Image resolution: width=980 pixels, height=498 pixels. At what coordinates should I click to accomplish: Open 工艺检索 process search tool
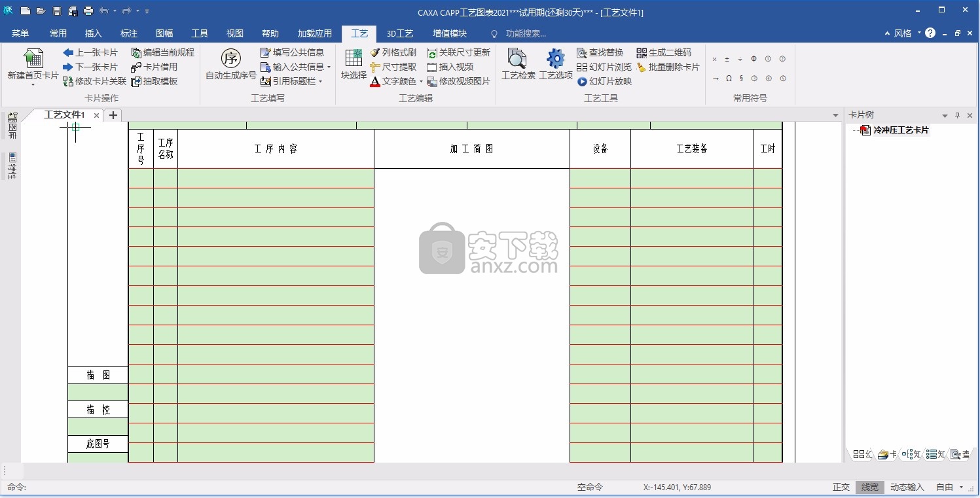coord(518,64)
